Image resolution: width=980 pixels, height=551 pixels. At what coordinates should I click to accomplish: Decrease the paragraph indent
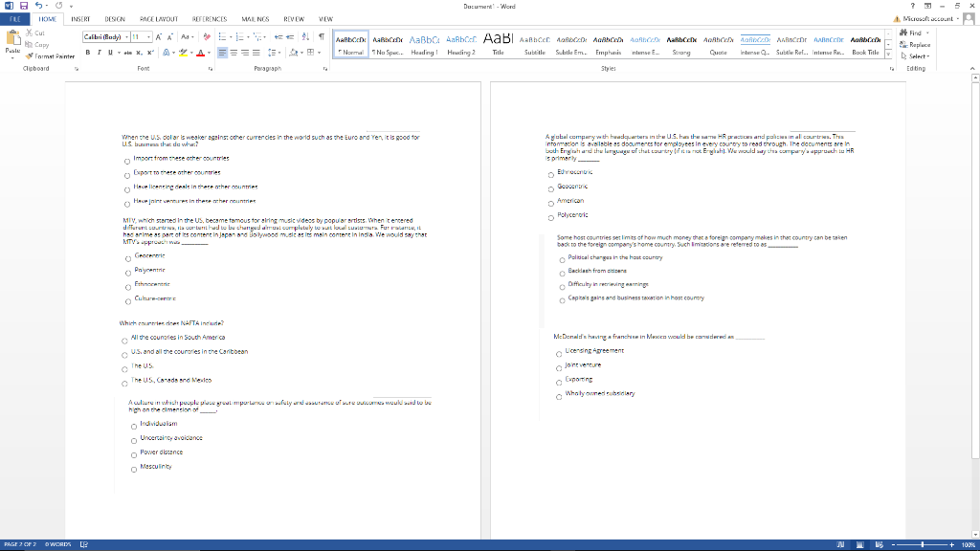tap(278, 37)
